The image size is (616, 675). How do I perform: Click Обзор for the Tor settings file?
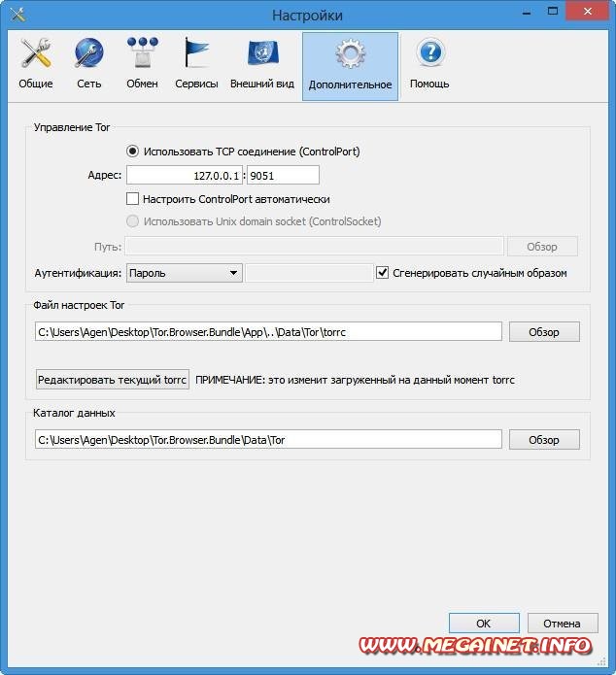tap(544, 332)
